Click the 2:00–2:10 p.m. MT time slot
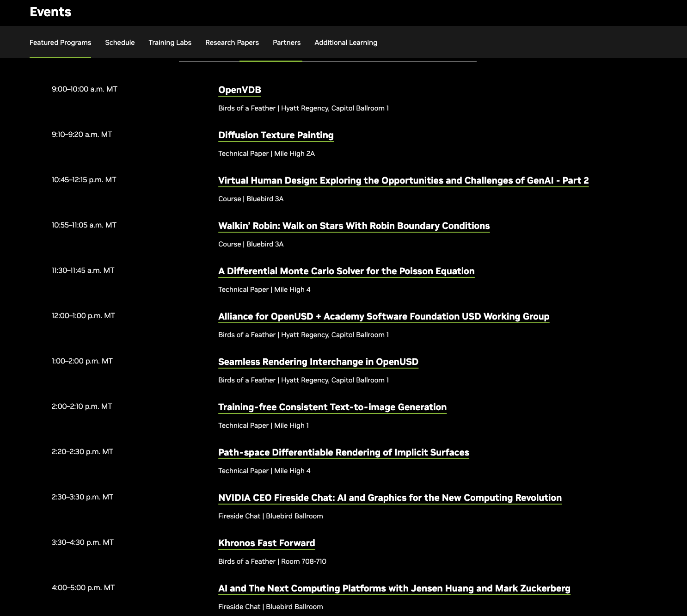The width and height of the screenshot is (687, 616). click(82, 407)
